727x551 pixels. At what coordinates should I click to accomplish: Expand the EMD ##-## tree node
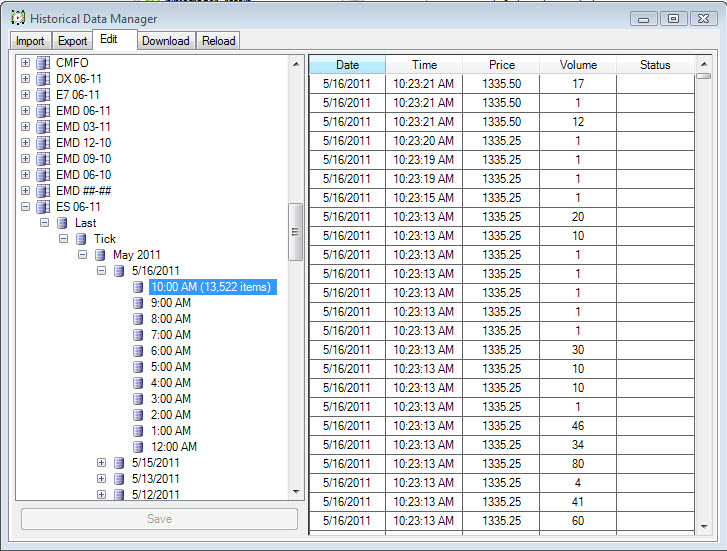pyautogui.click(x=26, y=191)
